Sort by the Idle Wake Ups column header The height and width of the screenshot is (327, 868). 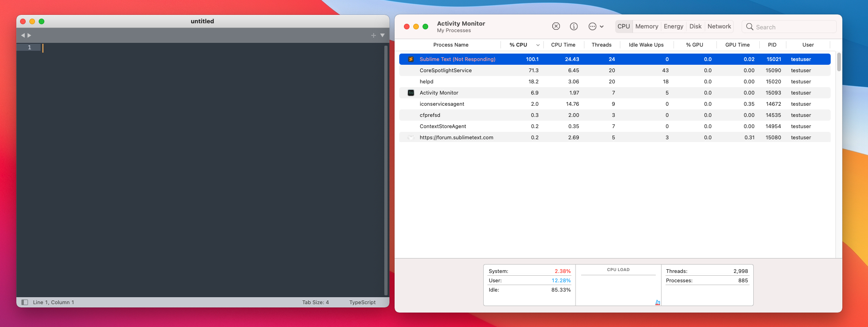click(646, 45)
